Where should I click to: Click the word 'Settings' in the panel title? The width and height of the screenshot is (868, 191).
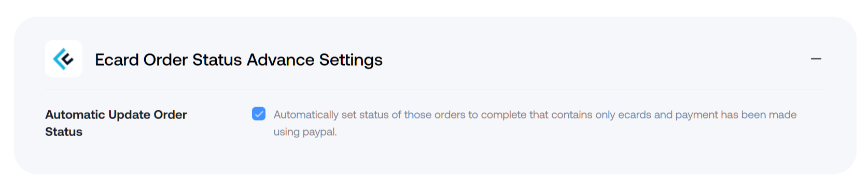[x=351, y=60]
